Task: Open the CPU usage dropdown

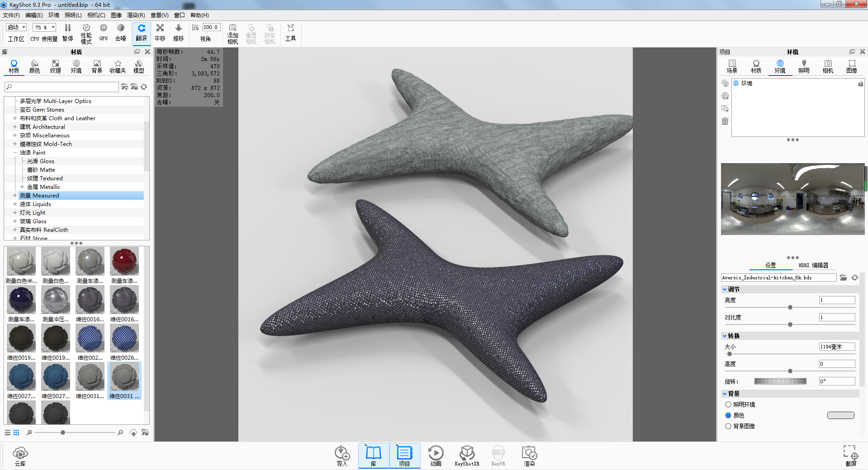Action: 44,28
